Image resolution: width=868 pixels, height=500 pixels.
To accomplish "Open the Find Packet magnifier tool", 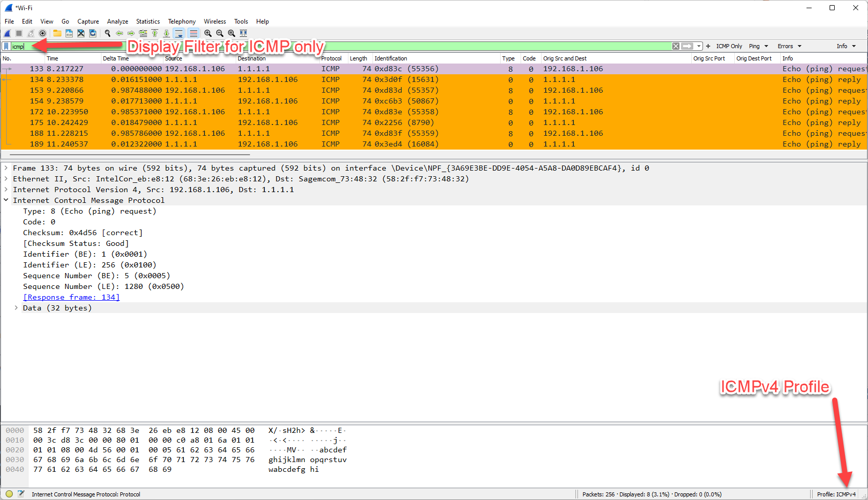I will (107, 33).
